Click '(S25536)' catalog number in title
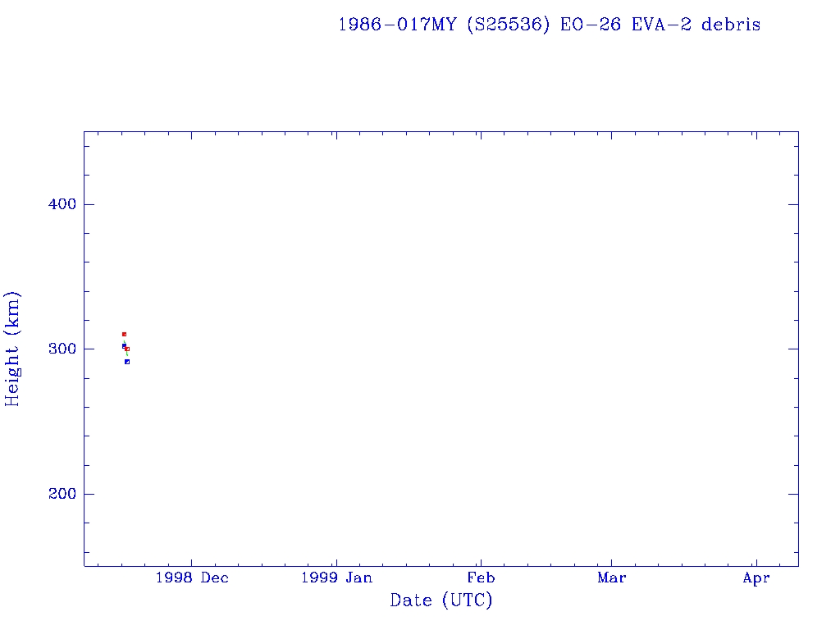Viewport: 840px width, 630px height. coord(508,25)
